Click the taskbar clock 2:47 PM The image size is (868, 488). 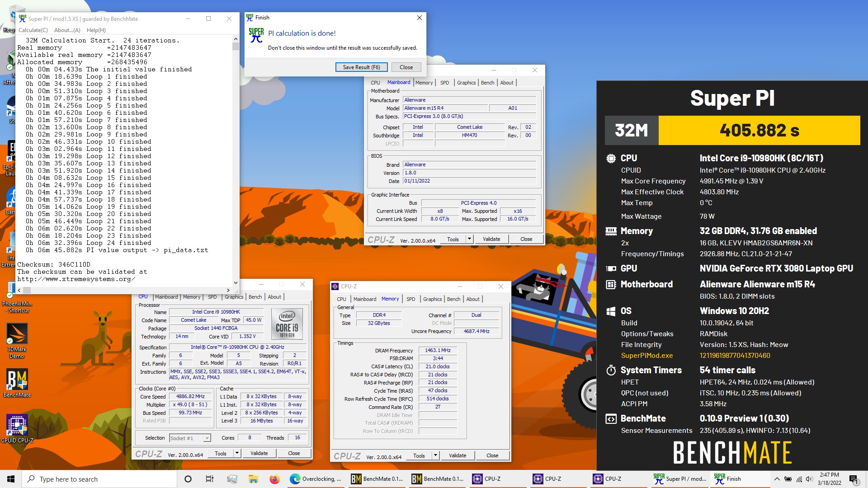829,475
